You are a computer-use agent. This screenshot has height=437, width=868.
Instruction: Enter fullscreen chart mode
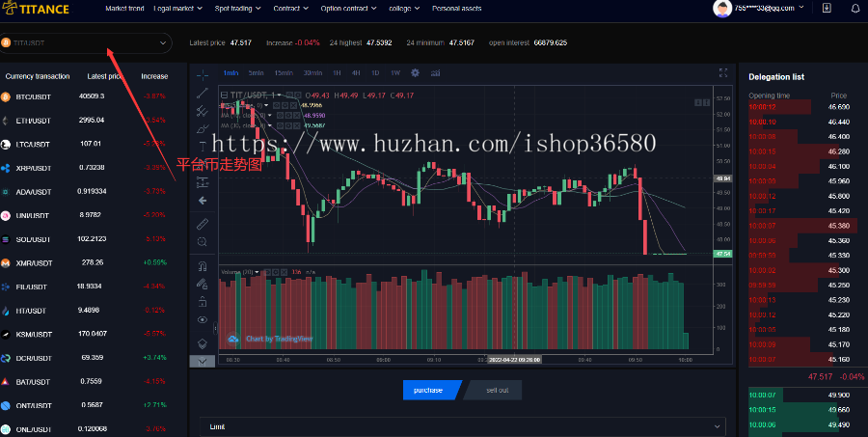723,72
